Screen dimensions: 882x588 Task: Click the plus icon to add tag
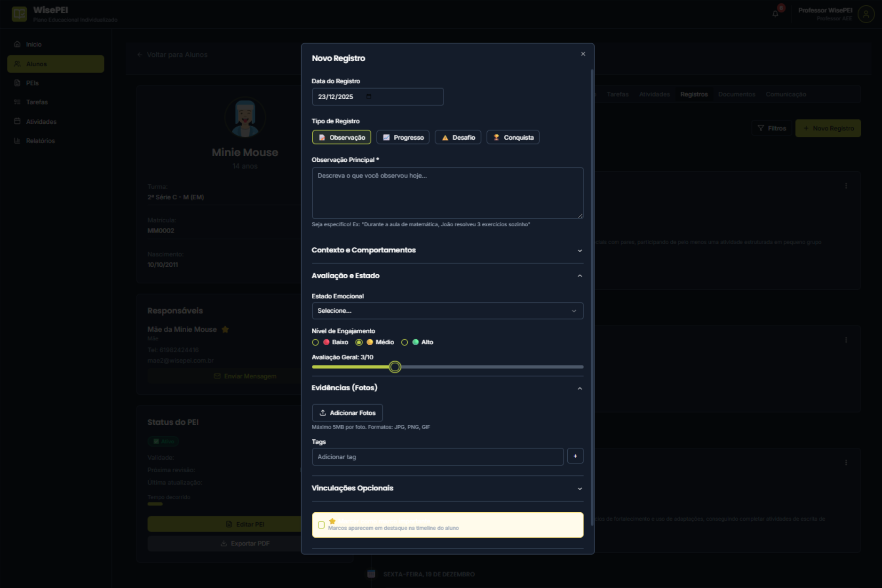point(575,456)
